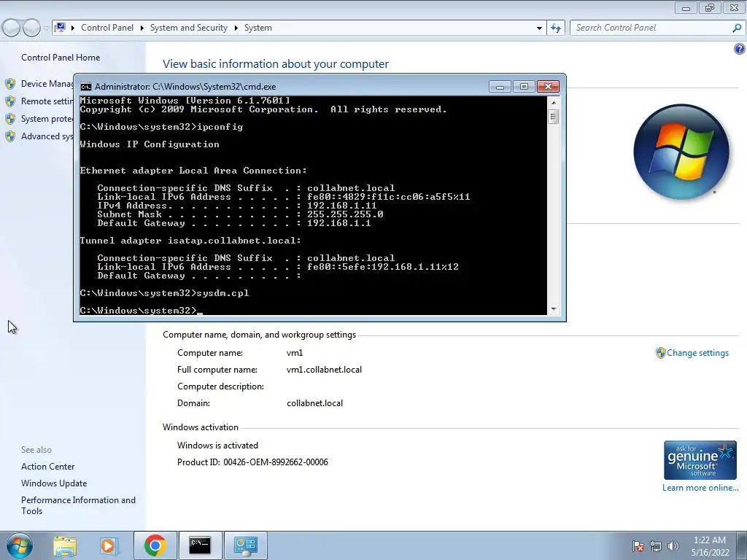Click the cmd window scrollbar thumb
The image size is (747, 560).
(x=554, y=117)
